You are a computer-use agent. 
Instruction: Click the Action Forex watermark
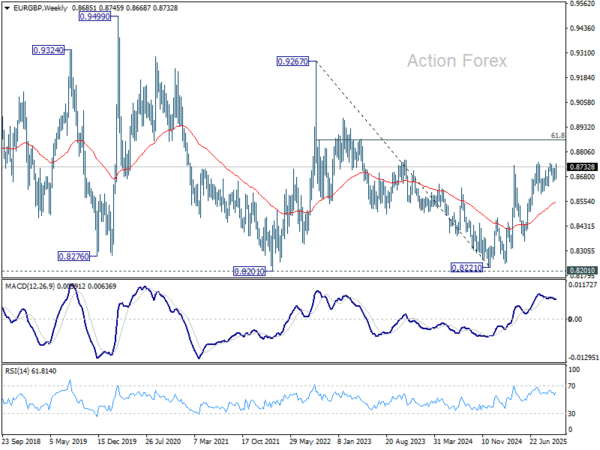point(456,61)
